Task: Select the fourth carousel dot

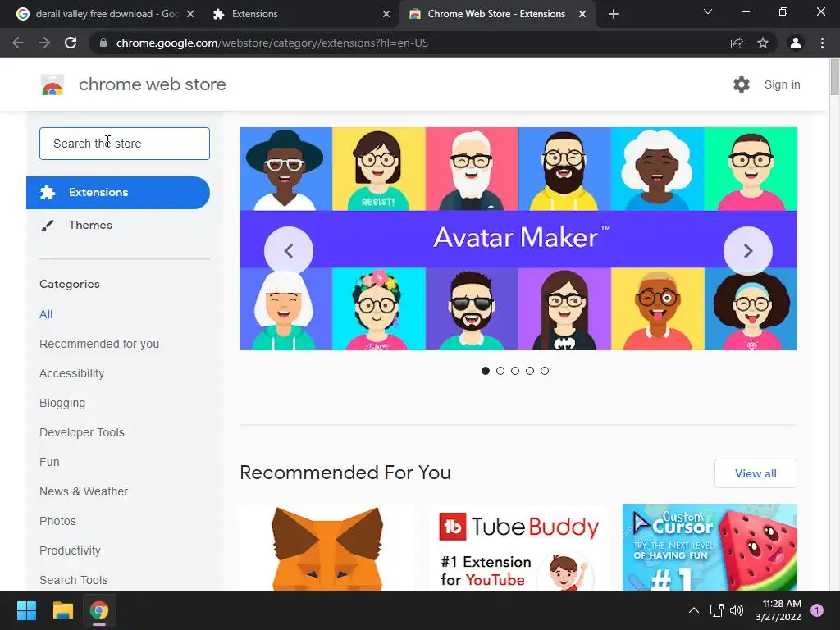Action: pos(530,371)
